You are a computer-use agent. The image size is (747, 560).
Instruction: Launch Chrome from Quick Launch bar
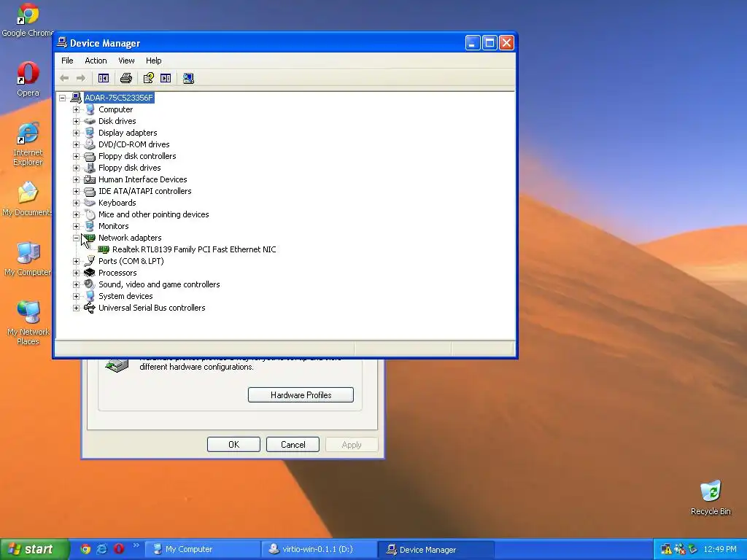point(85,549)
